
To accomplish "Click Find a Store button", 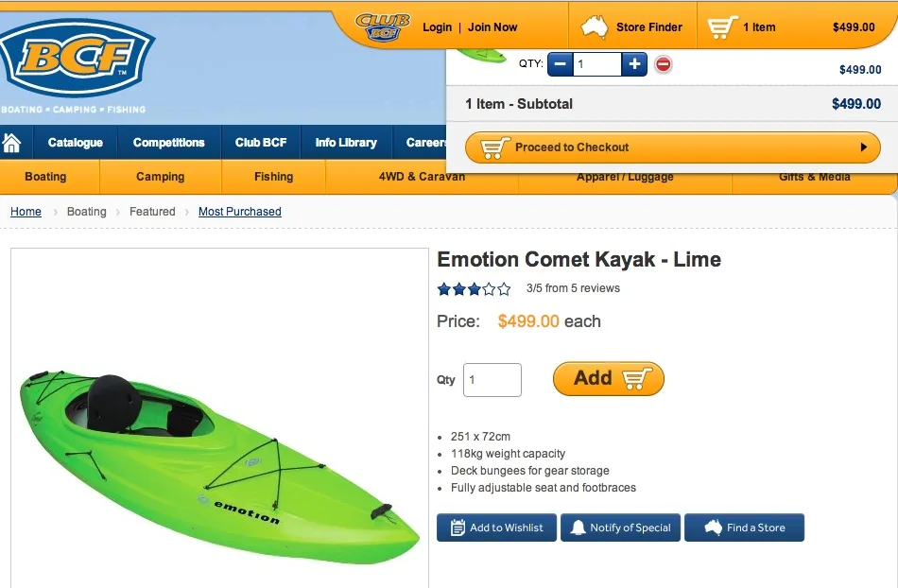I will point(744,527).
